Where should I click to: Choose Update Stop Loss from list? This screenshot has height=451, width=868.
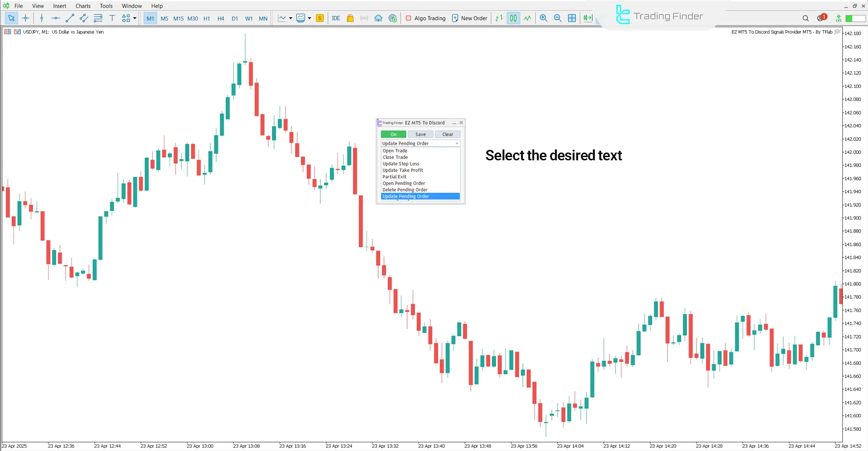click(401, 164)
